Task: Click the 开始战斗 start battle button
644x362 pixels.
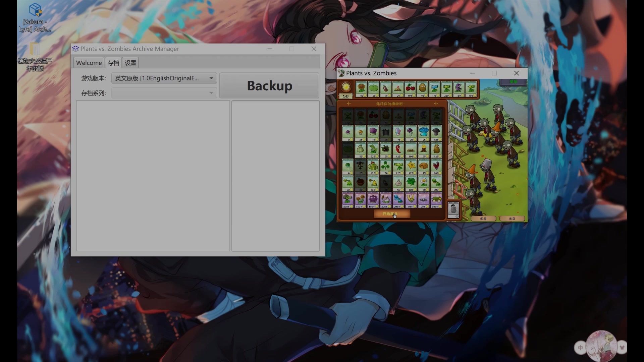Action: point(392,214)
